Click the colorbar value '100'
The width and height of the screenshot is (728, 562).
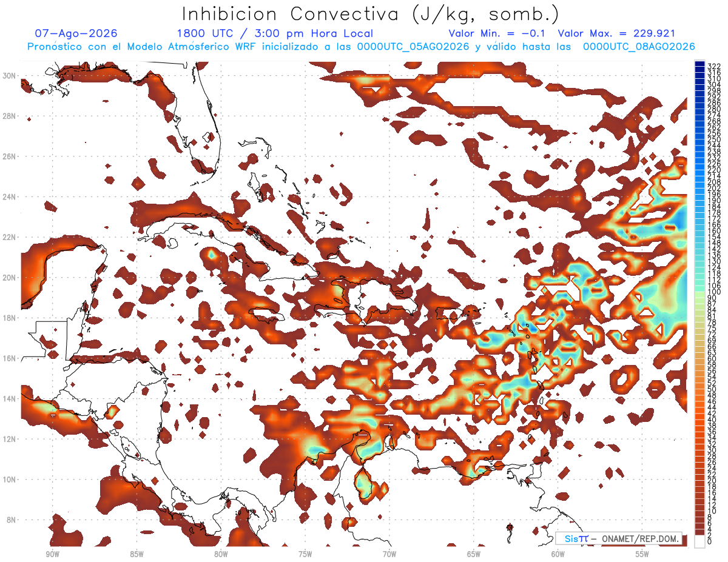pos(713,292)
